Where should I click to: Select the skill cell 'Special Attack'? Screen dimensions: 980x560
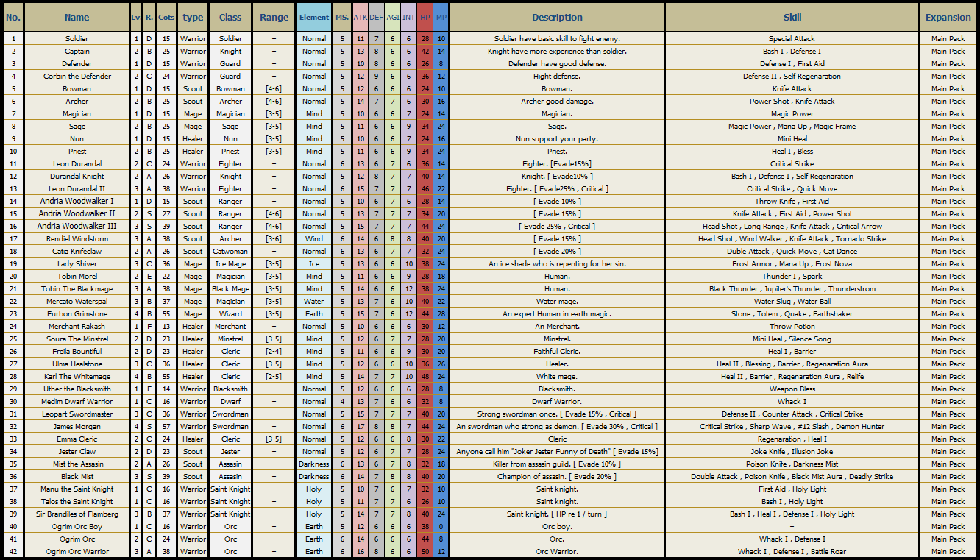click(792, 39)
